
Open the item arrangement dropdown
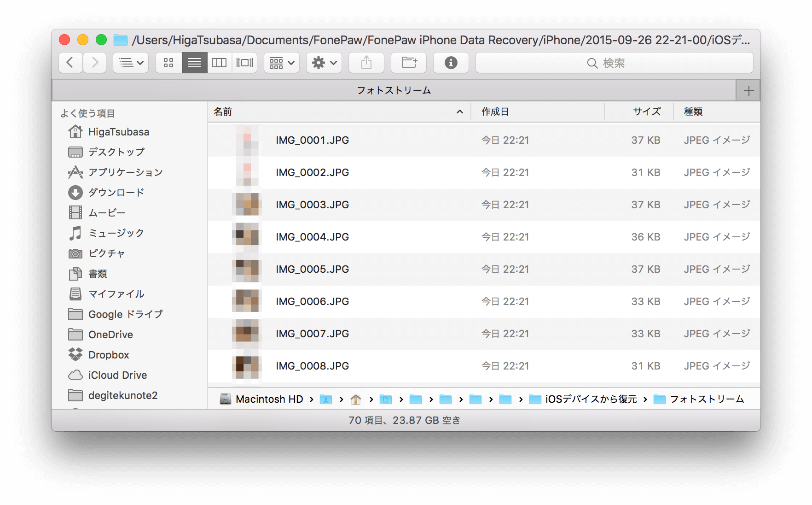pos(282,63)
